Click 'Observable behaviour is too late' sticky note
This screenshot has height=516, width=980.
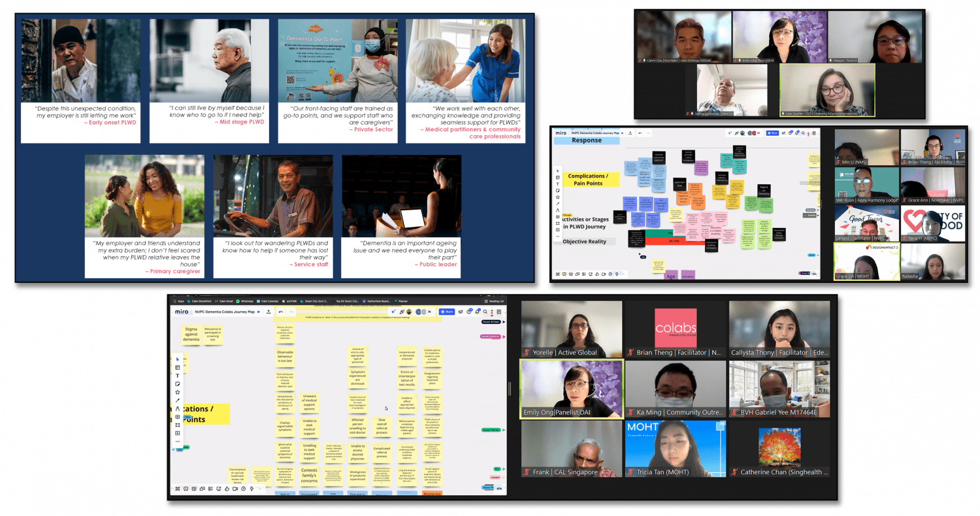tap(284, 357)
